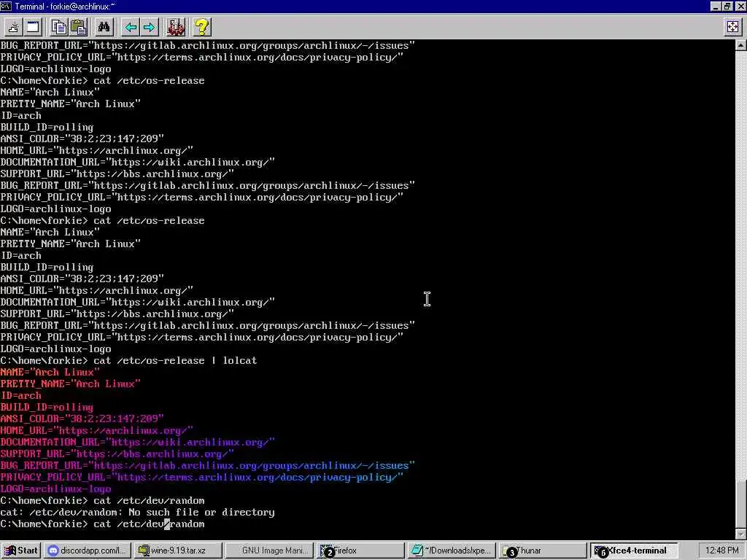Screen dimensions: 747x560
Task: Click colored 'LOGO=archlinux-logo' lolcat line
Action: pyautogui.click(x=55, y=489)
